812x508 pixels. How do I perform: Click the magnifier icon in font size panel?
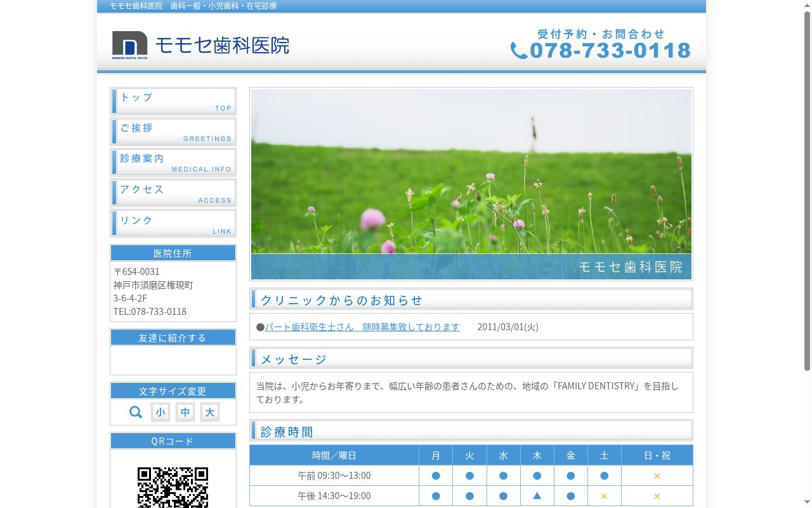(136, 412)
